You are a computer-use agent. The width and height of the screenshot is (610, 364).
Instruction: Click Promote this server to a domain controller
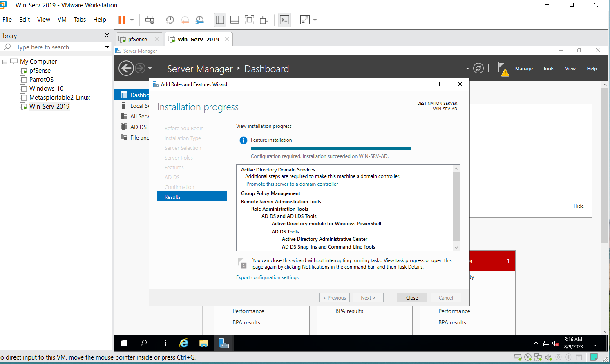click(x=292, y=184)
